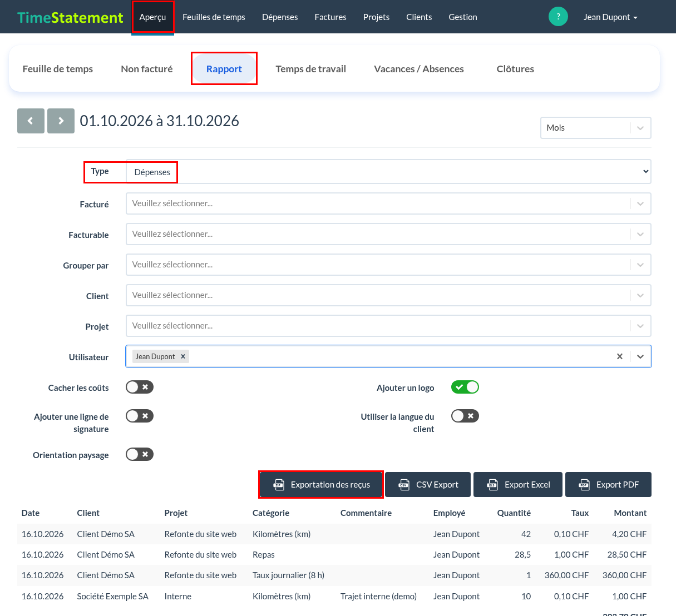Image resolution: width=676 pixels, height=616 pixels.
Task: Enable Ajouter une ligne de signature
Action: click(140, 416)
